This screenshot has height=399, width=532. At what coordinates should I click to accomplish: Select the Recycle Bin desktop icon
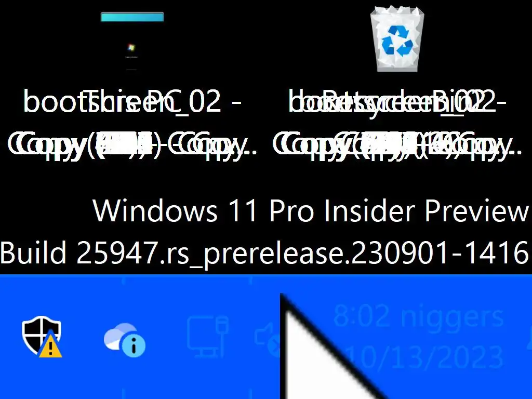coord(397,38)
